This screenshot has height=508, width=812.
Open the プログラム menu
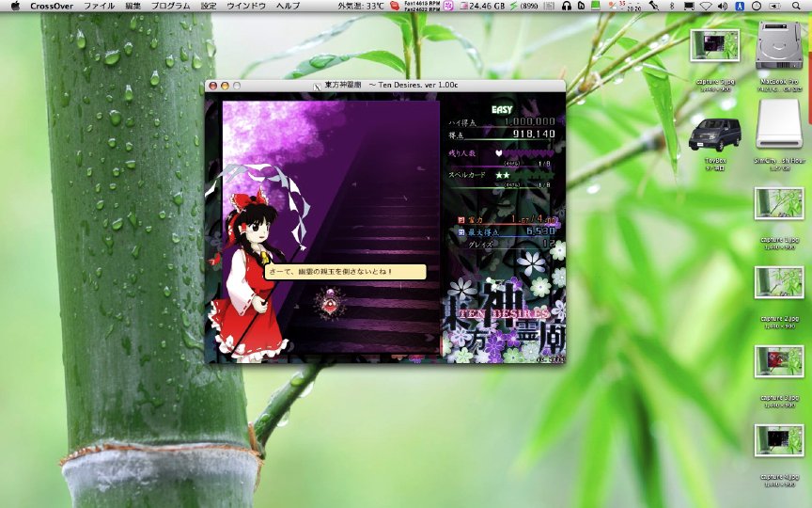(170, 7)
